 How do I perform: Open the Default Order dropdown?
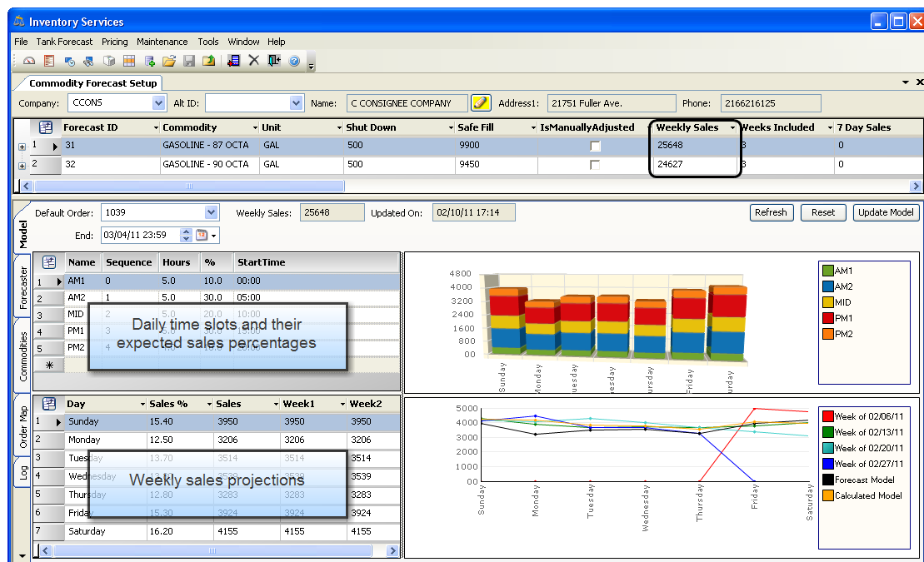pos(211,212)
